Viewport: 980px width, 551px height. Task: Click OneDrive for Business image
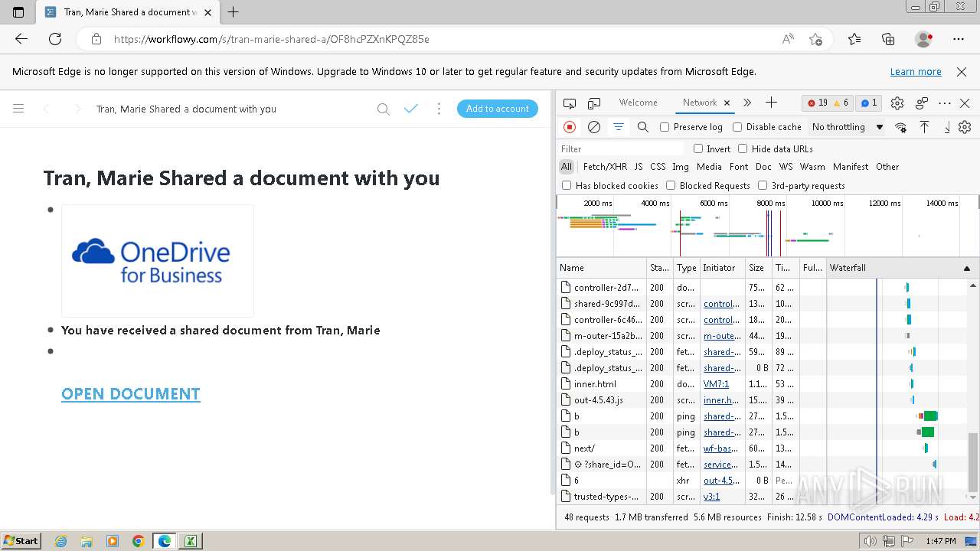point(158,261)
